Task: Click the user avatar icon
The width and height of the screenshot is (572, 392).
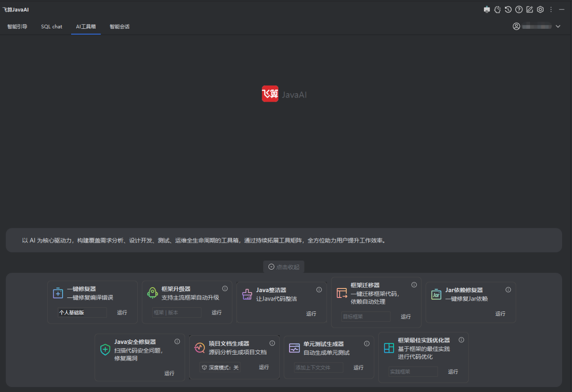Action: point(517,27)
